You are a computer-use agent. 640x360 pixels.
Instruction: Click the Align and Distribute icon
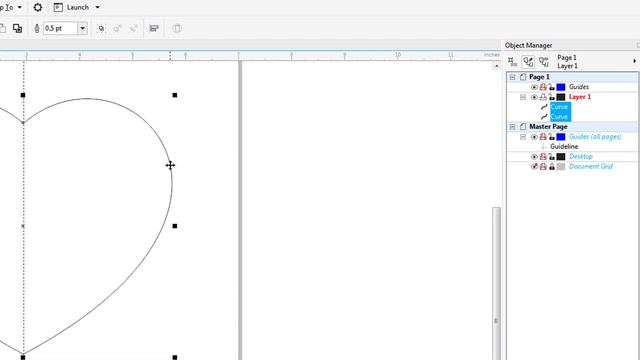[154, 28]
